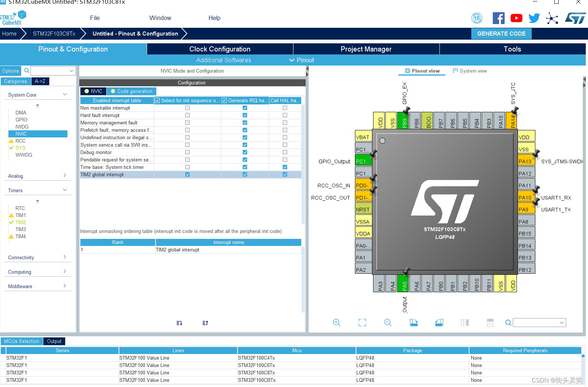Switch to Project Manager tab
588x387 pixels.
pyautogui.click(x=366, y=49)
